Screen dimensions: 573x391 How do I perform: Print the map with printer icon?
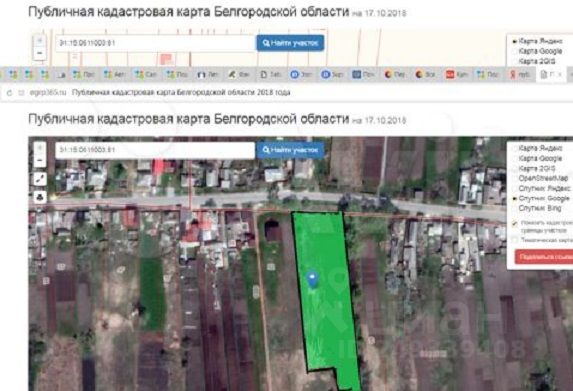pyautogui.click(x=40, y=197)
